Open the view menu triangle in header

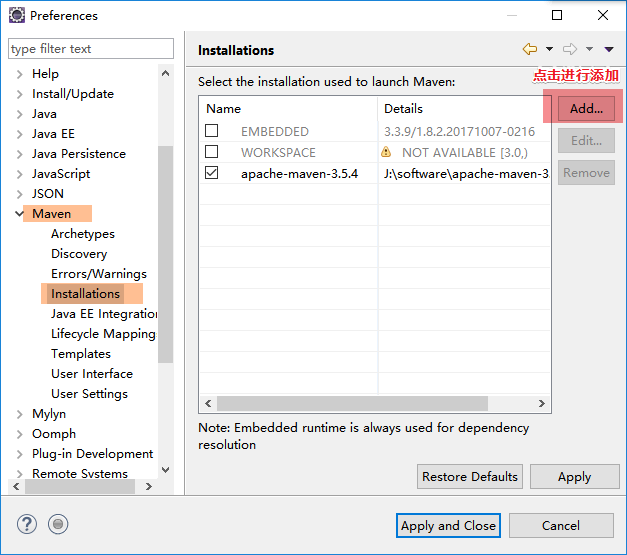coord(609,49)
